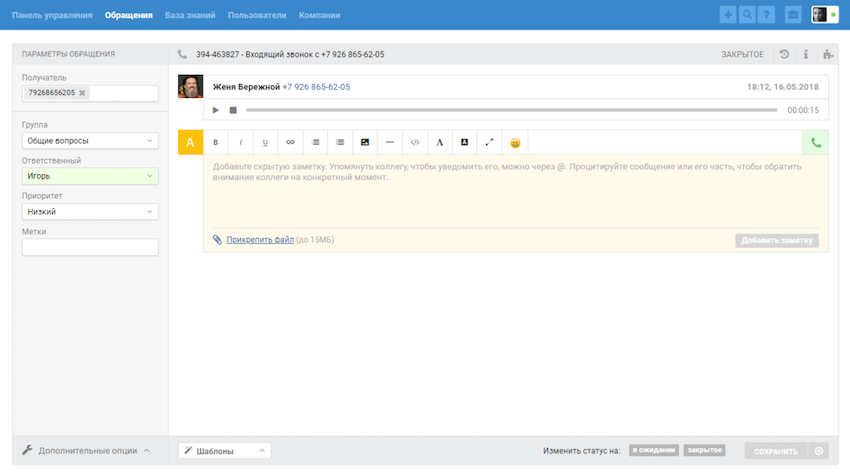Expand editor to fullscreen
This screenshot has width=850, height=476.
[490, 143]
